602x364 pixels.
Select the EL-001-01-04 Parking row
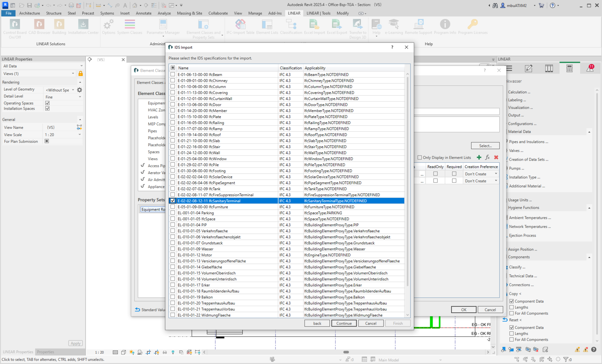coord(226,213)
